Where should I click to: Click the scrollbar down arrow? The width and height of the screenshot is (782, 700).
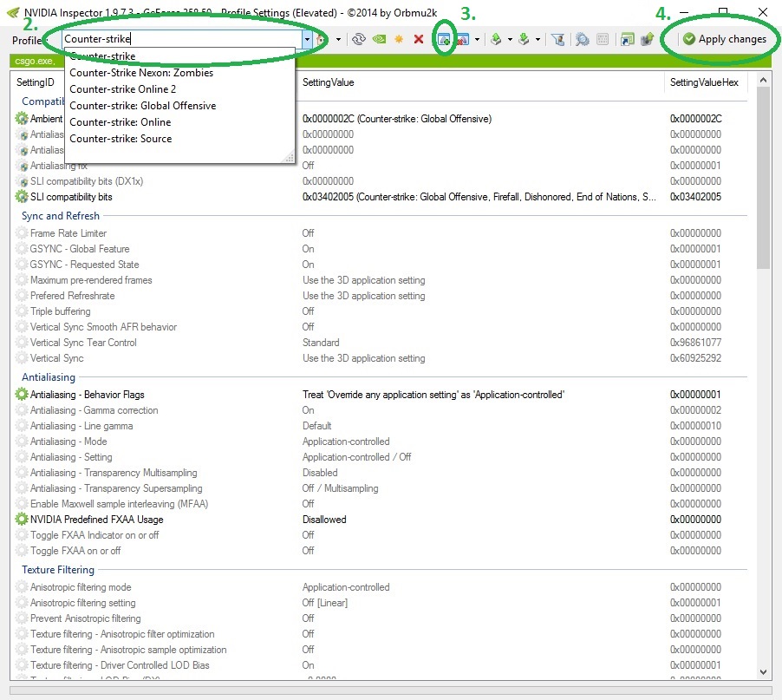[x=763, y=671]
